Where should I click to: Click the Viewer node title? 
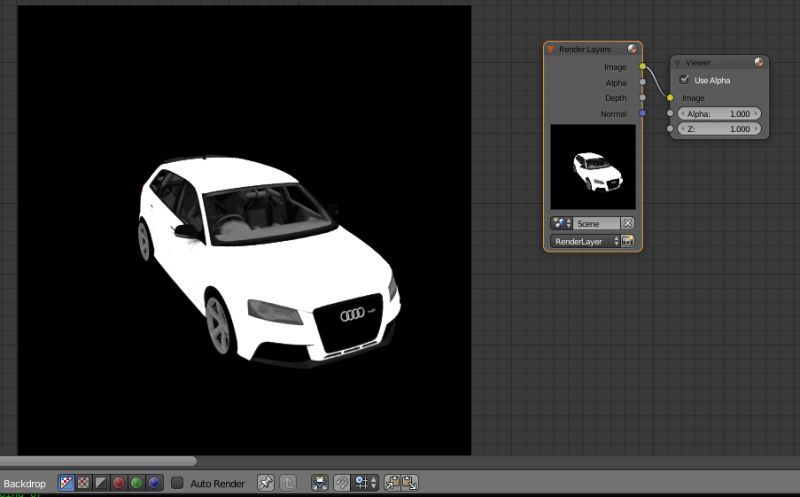coord(698,63)
